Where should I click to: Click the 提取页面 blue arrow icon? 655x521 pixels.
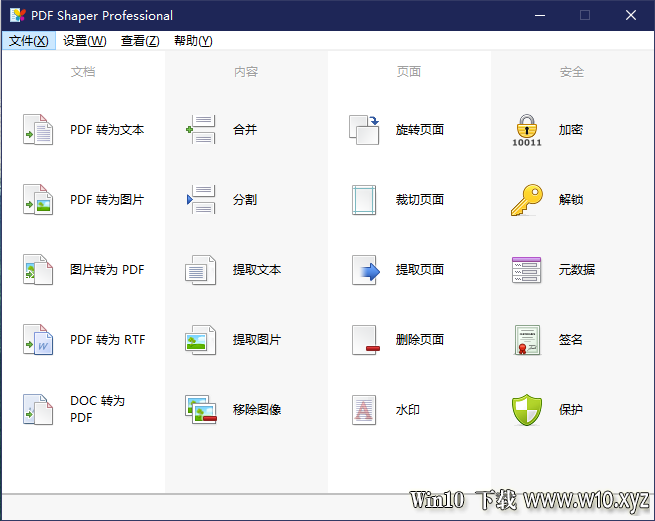[366, 270]
